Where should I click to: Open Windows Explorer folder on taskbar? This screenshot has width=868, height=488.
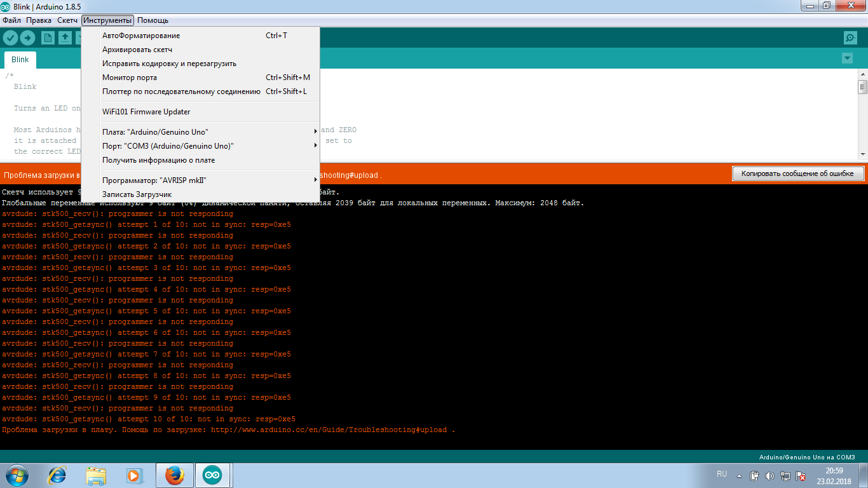point(96,475)
